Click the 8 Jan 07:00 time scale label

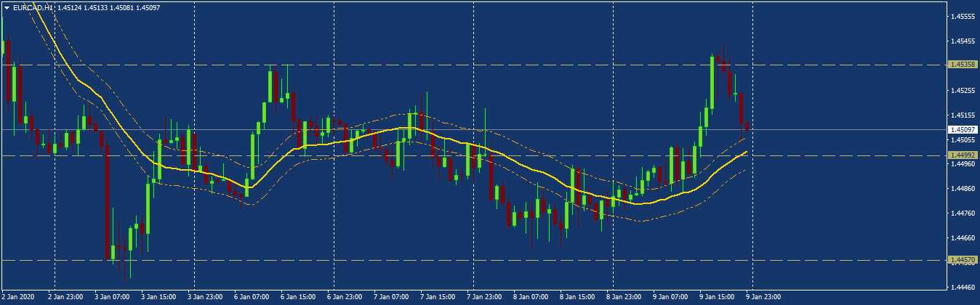tap(530, 297)
